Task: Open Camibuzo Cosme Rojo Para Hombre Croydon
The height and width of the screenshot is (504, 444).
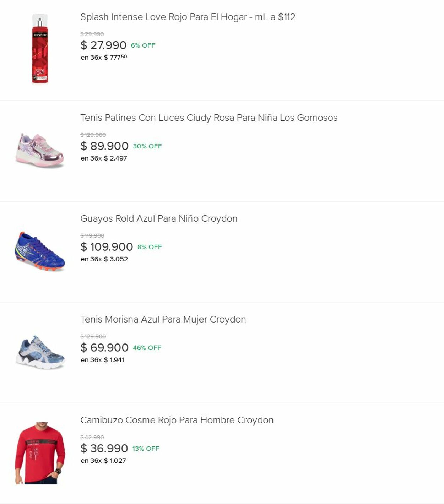Action: (x=177, y=421)
